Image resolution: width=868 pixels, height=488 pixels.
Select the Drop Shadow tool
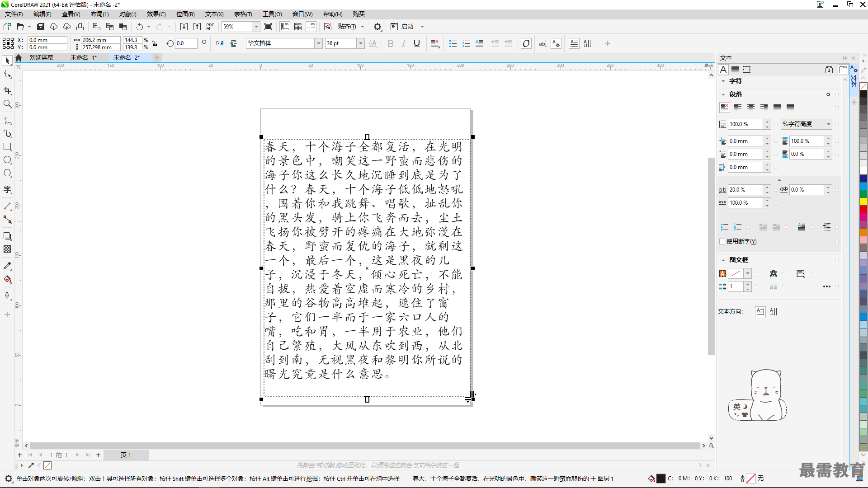[x=7, y=236]
